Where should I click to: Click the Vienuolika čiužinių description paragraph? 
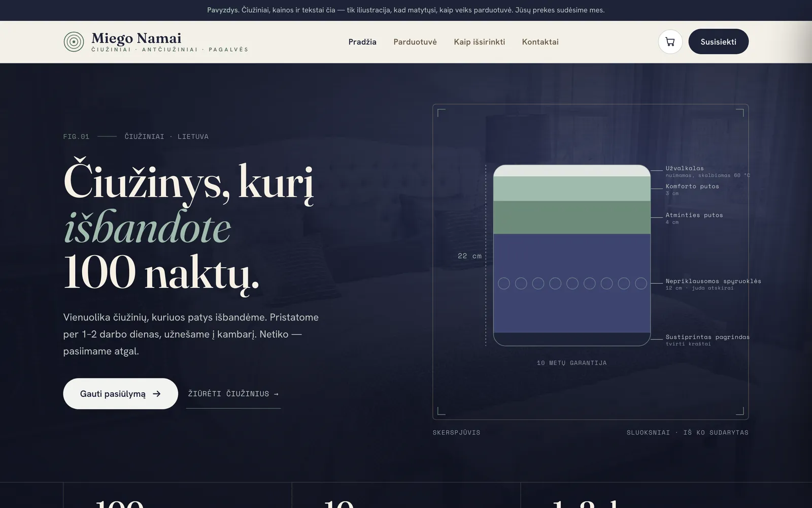(x=191, y=334)
